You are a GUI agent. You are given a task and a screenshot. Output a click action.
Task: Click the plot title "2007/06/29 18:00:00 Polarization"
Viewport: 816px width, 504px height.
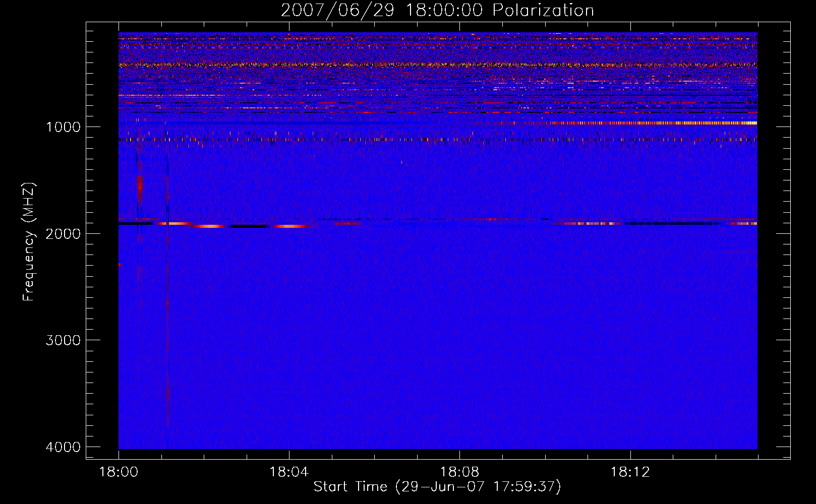coord(437,11)
